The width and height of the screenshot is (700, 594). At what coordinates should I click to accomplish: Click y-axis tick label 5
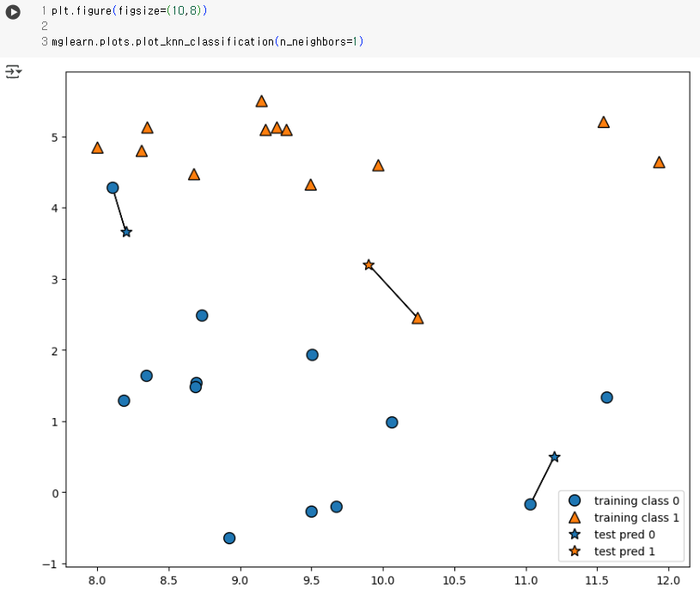(x=54, y=137)
